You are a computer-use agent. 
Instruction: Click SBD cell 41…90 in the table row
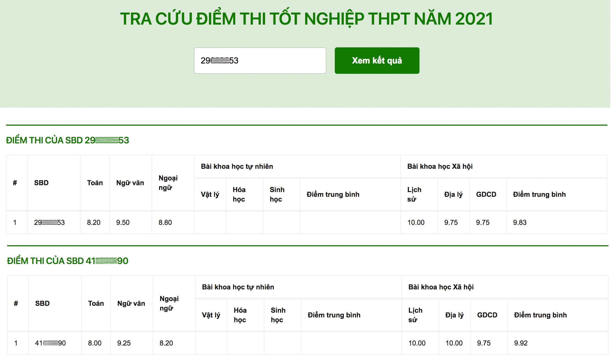pos(50,343)
